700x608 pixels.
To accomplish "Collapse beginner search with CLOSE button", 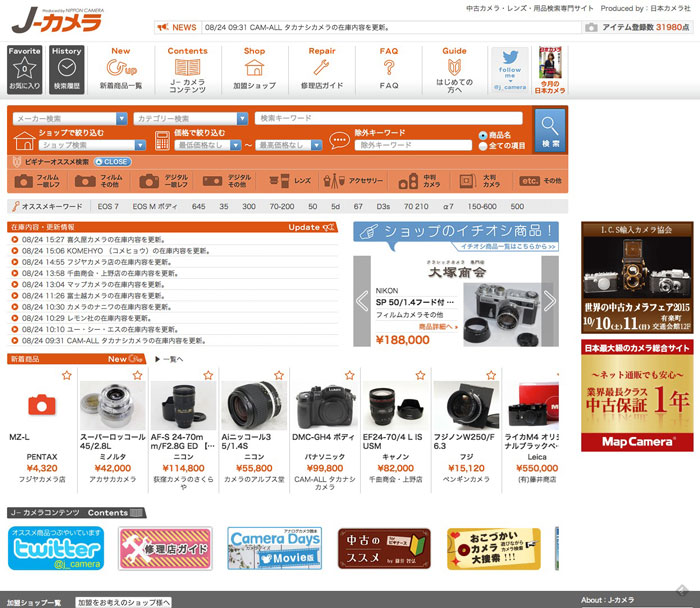I will click(112, 162).
